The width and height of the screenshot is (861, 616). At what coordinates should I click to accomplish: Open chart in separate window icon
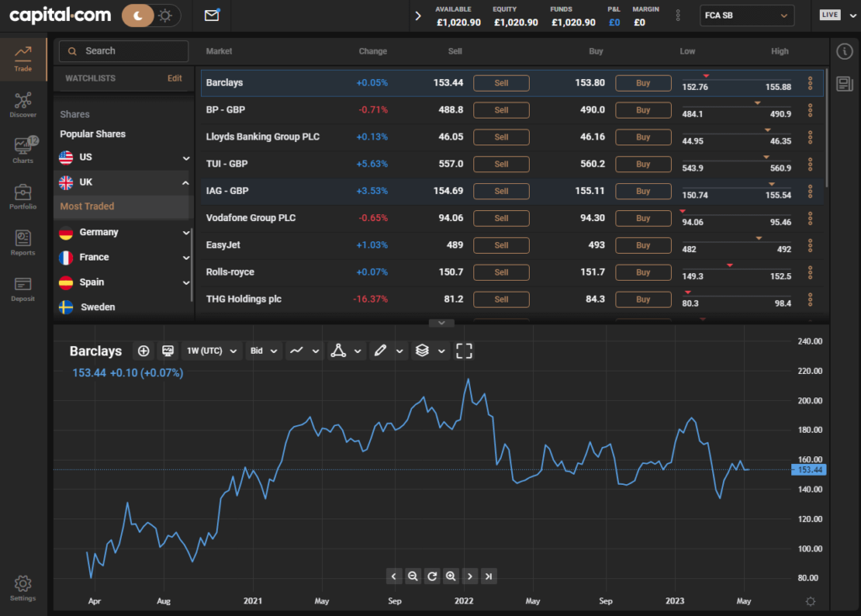(168, 350)
